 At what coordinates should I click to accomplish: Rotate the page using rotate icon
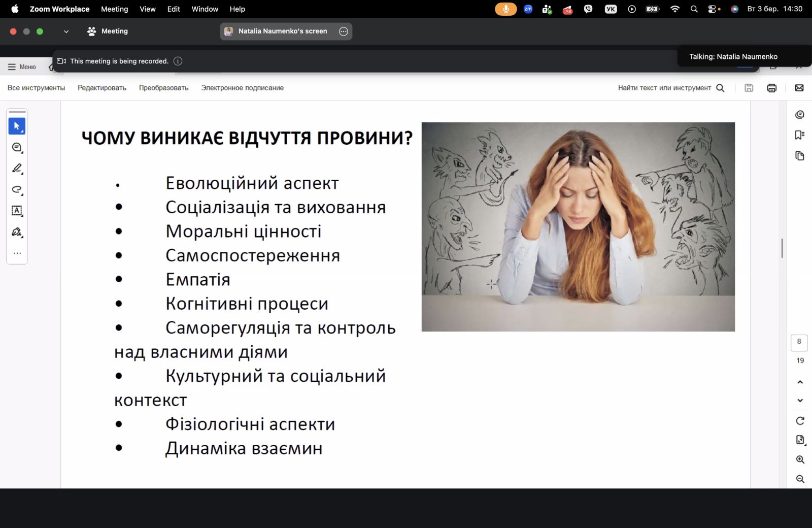800,420
